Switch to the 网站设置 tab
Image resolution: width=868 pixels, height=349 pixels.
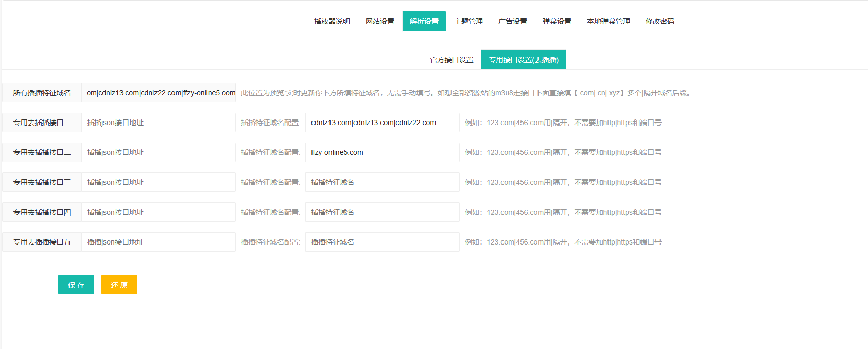click(380, 21)
